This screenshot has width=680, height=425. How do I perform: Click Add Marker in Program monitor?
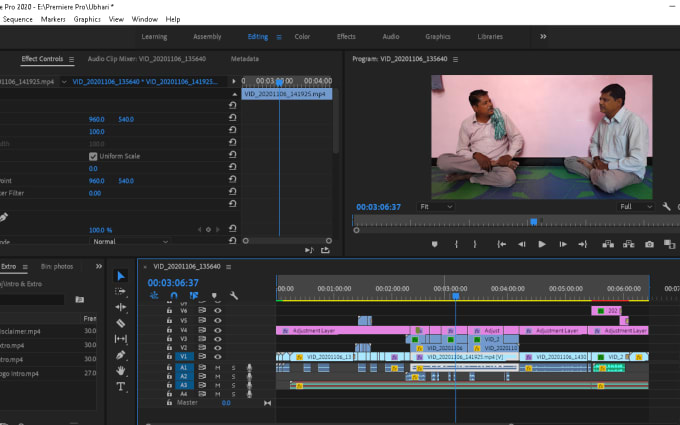coord(435,245)
